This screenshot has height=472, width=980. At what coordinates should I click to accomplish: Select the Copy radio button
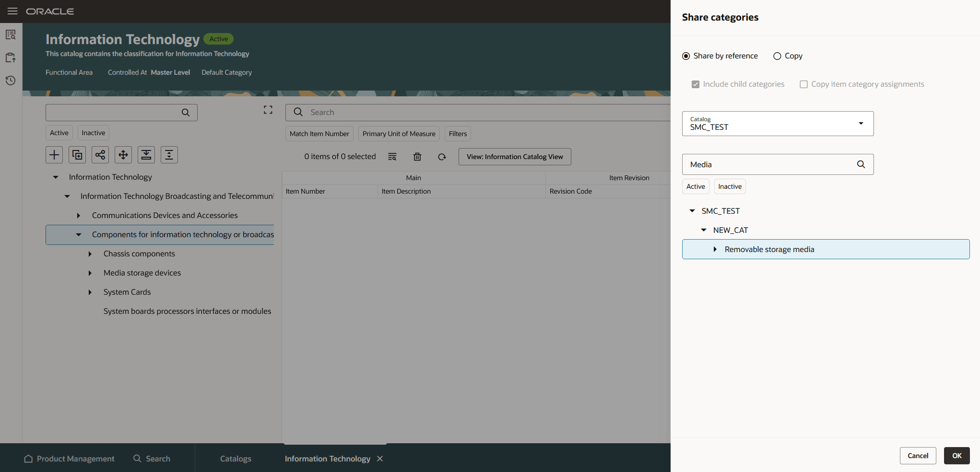click(777, 56)
